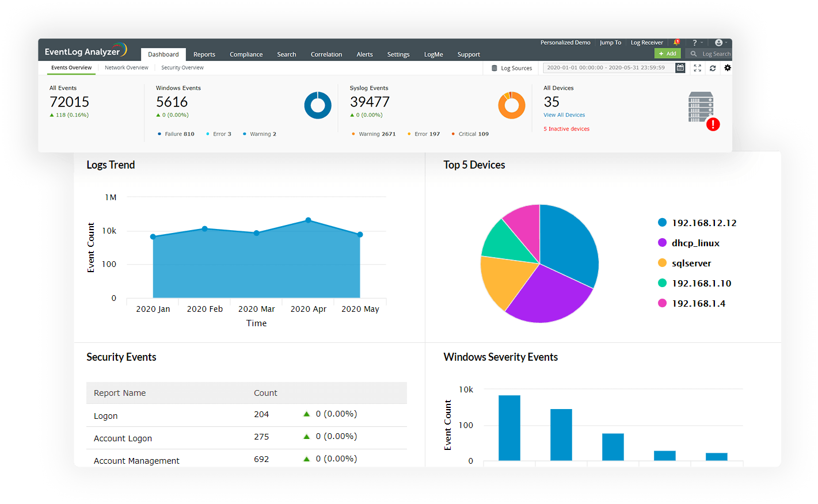Toggle 192.168.12.12 legend swatch

tap(662, 223)
